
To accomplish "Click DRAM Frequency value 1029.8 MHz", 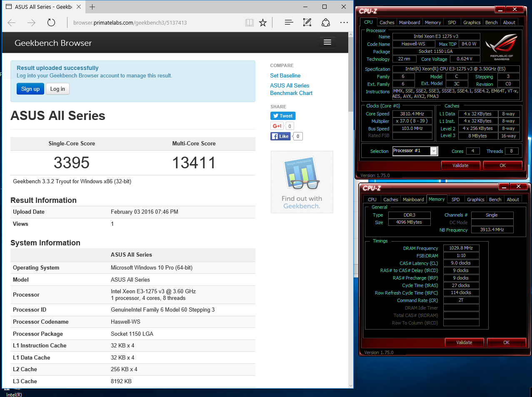I will pyautogui.click(x=461, y=248).
